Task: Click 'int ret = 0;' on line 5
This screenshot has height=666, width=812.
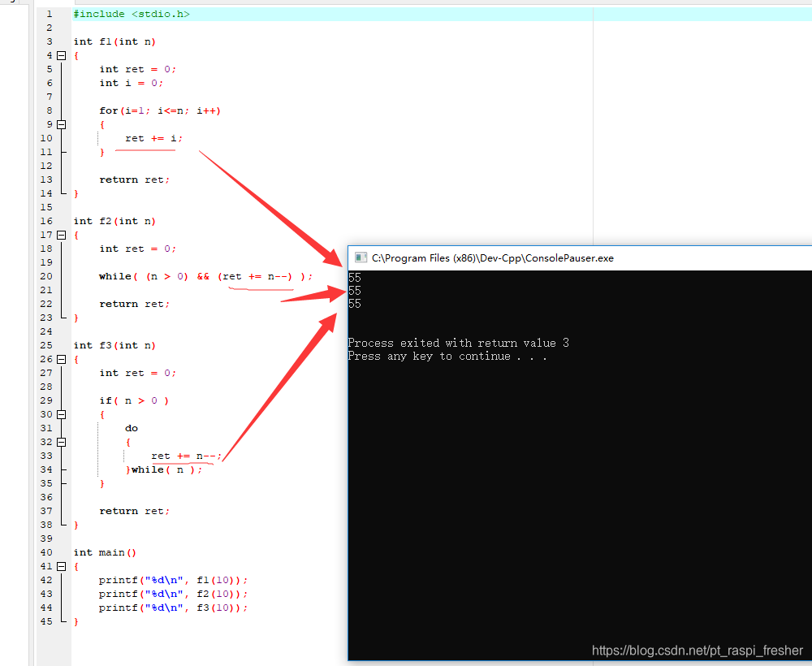Action: [138, 69]
